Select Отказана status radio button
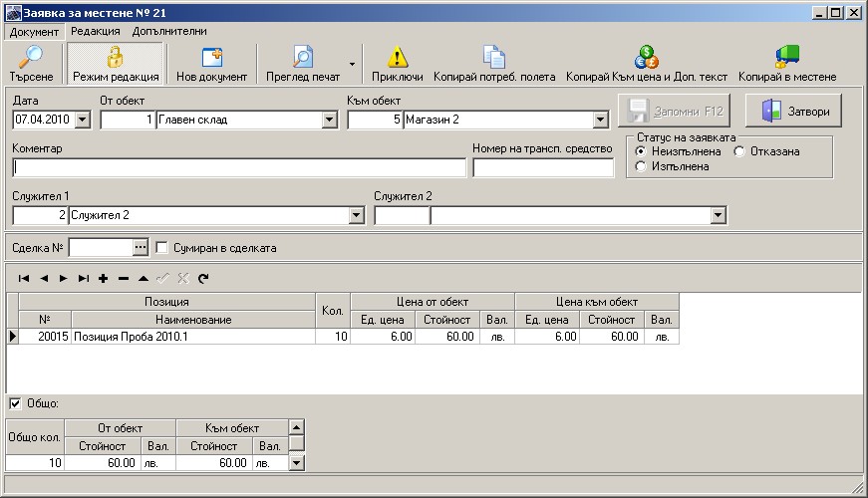The height and width of the screenshot is (498, 868). 739,151
